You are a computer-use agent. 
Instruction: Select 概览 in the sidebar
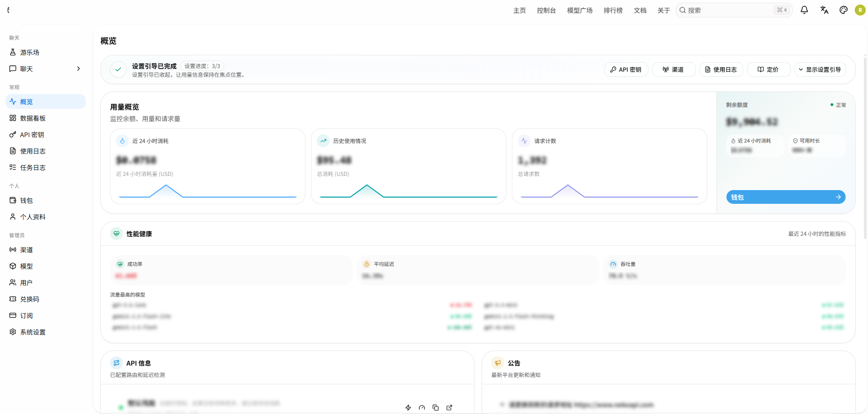pyautogui.click(x=46, y=102)
